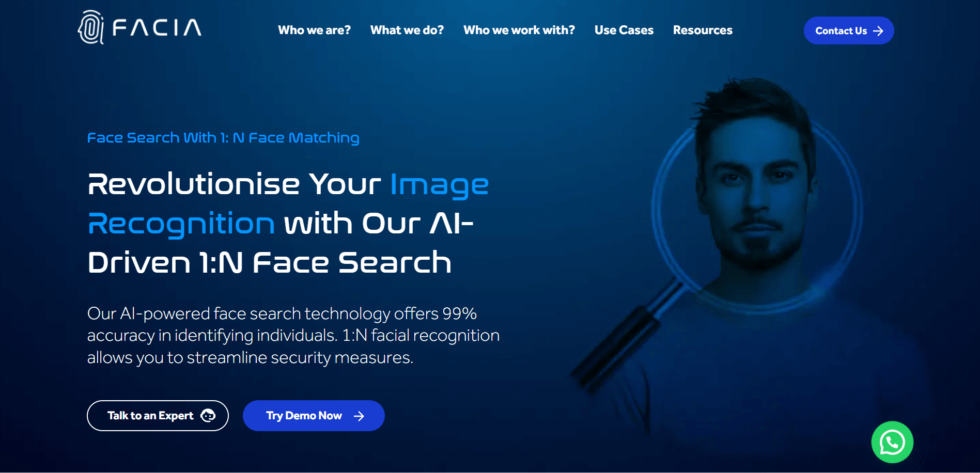Image resolution: width=980 pixels, height=473 pixels.
Task: Click "Face Search With 1: N Face Matching" subheading
Action: click(x=223, y=138)
